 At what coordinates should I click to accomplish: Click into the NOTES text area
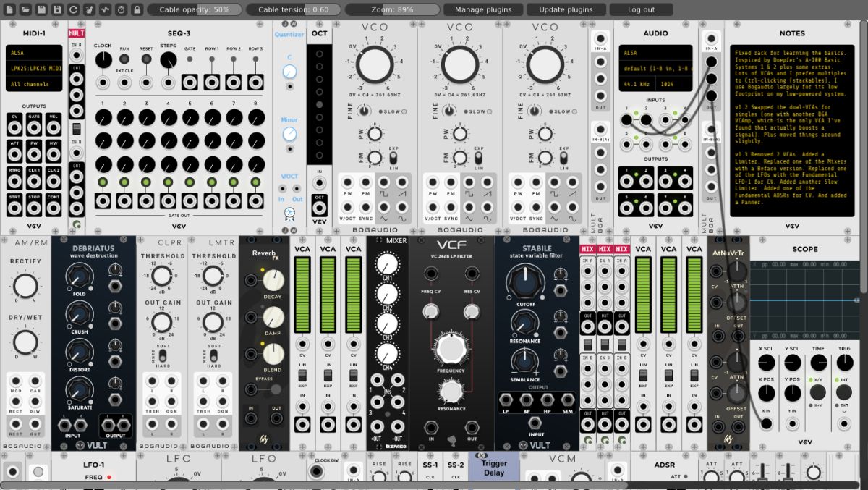point(792,131)
